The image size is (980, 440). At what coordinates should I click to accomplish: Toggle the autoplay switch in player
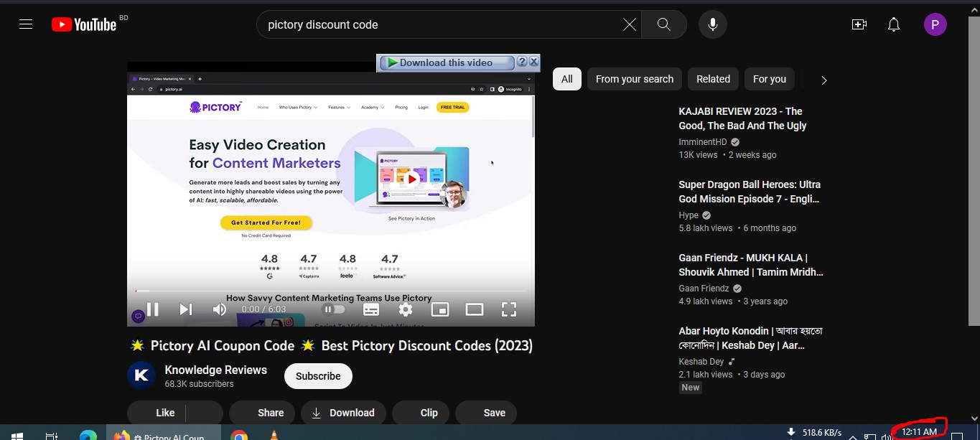(334, 309)
